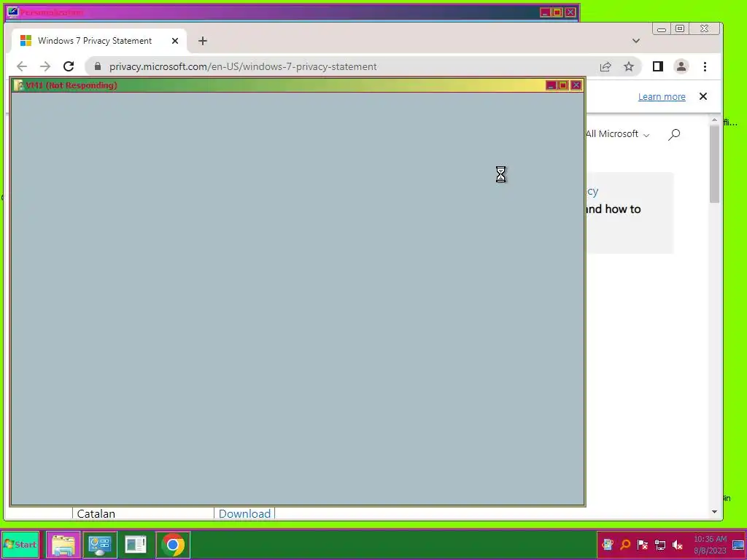Image resolution: width=747 pixels, height=560 pixels.
Task: Open a new Chrome tab
Action: click(203, 41)
